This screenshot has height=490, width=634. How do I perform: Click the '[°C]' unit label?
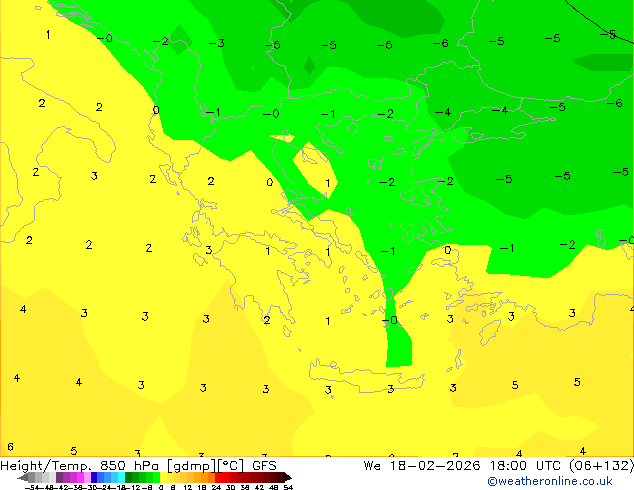pos(231,466)
